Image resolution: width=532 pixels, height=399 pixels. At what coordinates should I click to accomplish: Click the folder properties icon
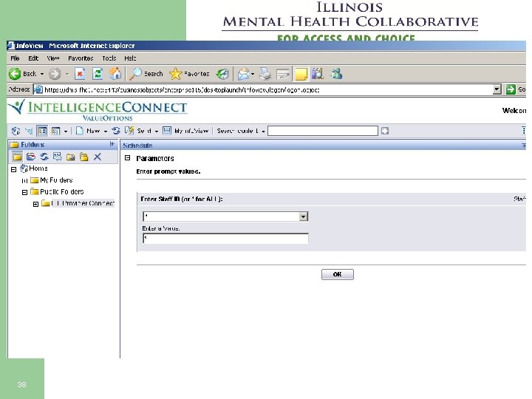(x=58, y=157)
